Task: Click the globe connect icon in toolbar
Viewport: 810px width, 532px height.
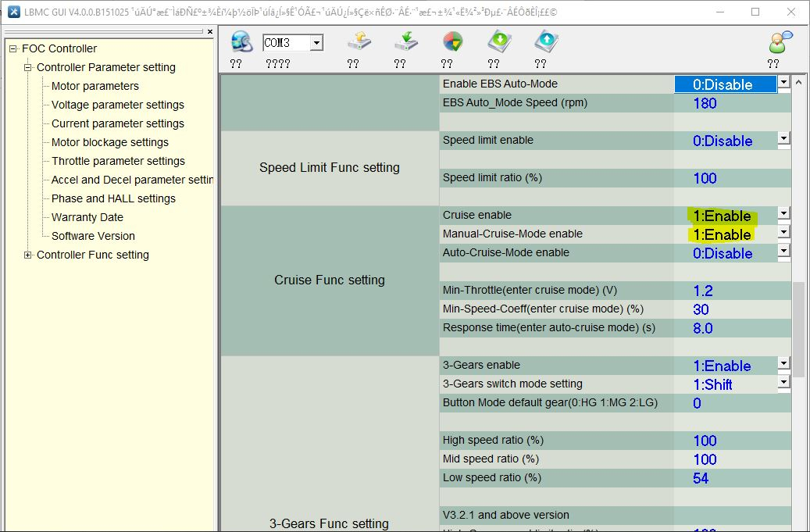Action: (x=242, y=42)
